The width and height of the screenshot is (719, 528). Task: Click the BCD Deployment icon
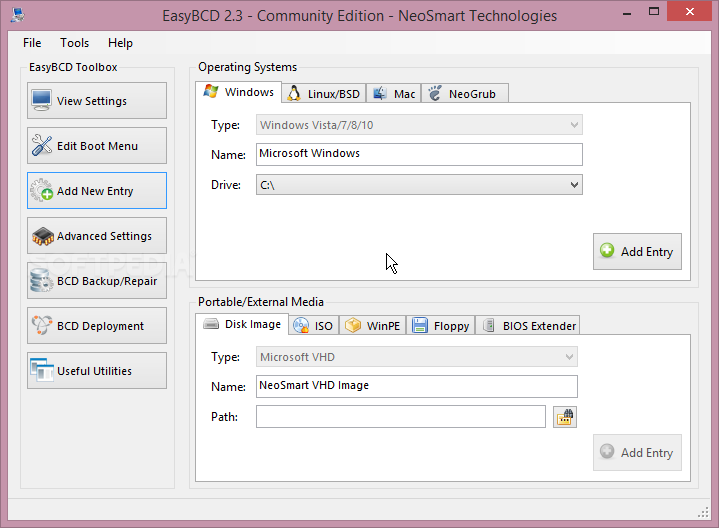click(x=41, y=325)
